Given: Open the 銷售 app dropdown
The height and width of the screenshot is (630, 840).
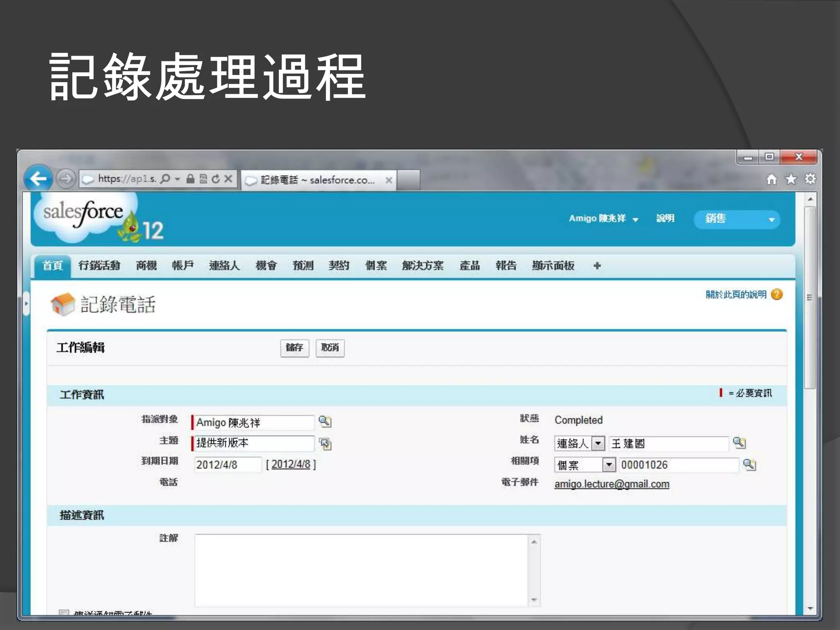Looking at the screenshot, I should 737,219.
